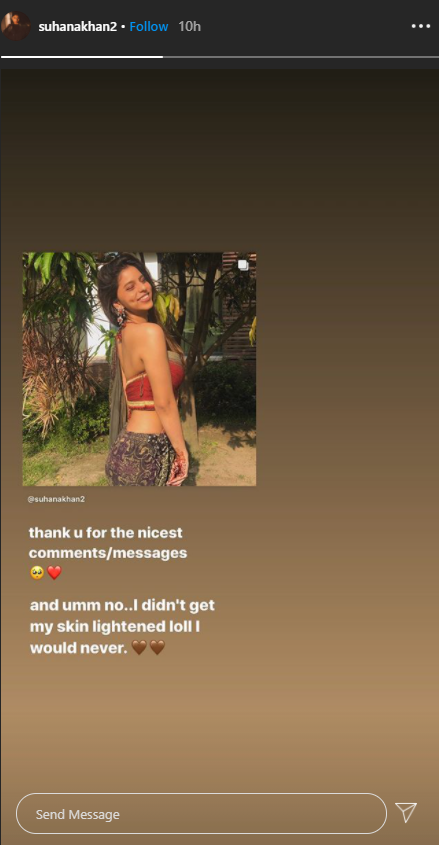The width and height of the screenshot is (439, 845).
Task: Click the multiple-photos carousel icon on post
Action: tap(243, 265)
